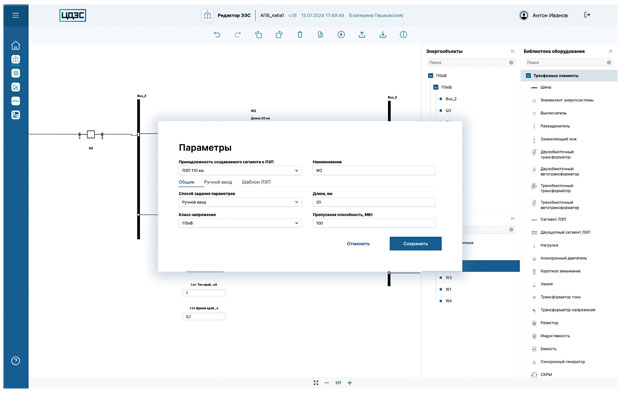Click the Длина, км input field

(374, 202)
